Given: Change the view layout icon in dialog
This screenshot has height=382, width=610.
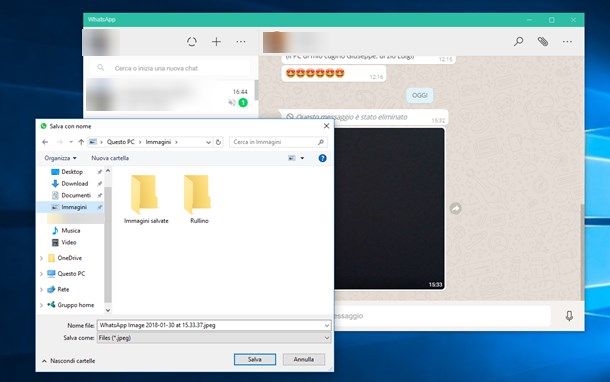Looking at the screenshot, I should point(291,158).
